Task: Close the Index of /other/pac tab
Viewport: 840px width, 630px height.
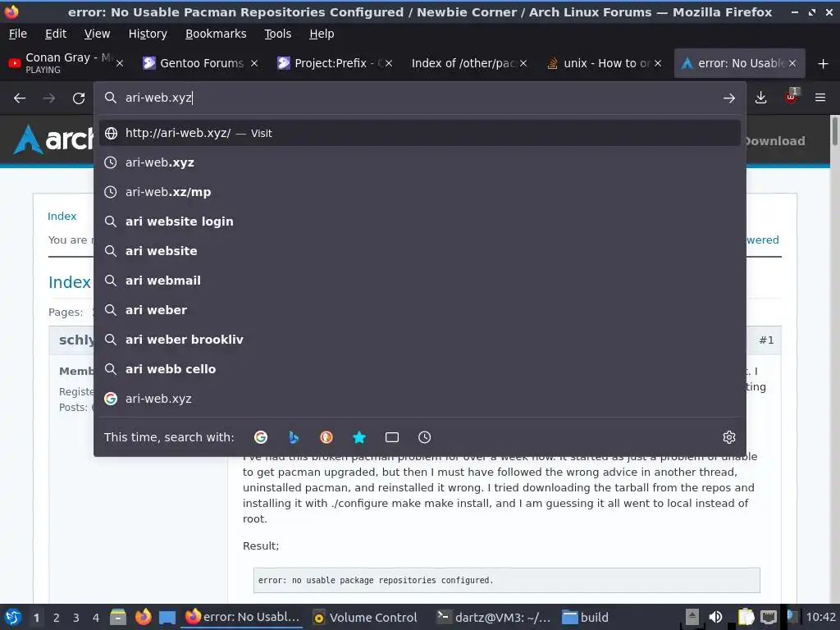Action: coord(523,63)
